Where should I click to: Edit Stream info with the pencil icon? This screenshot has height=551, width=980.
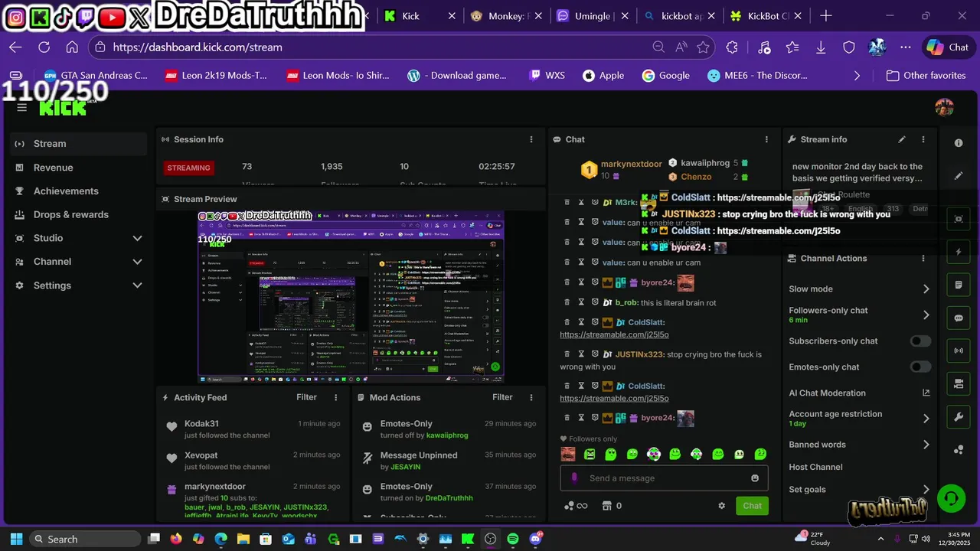[x=902, y=139]
